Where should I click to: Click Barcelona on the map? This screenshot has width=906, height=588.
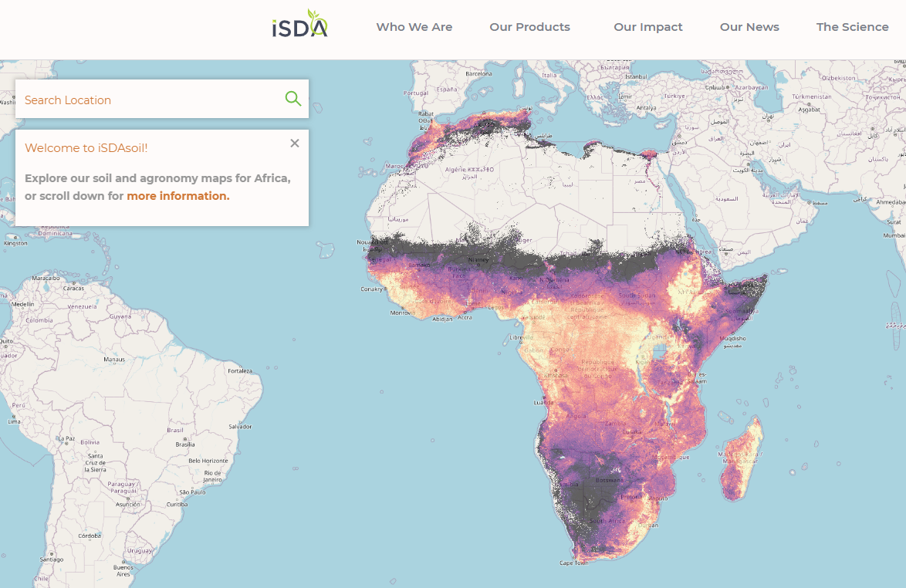(x=478, y=74)
